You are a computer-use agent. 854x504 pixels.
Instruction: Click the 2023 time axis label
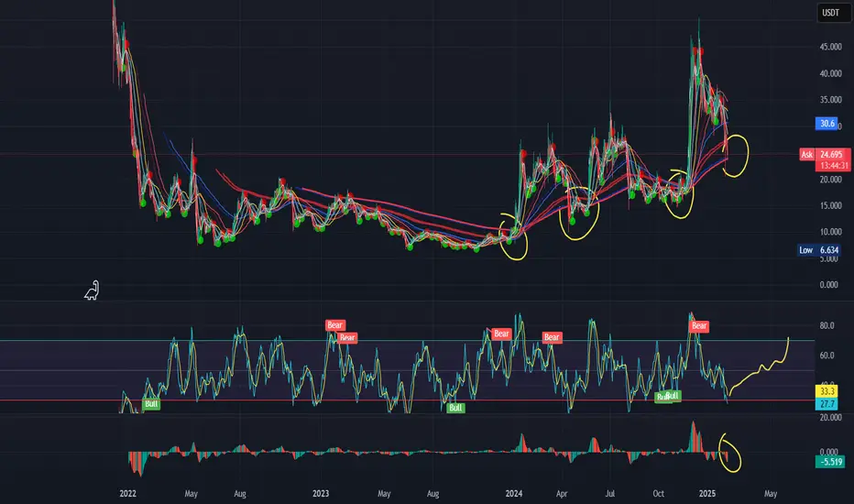(321, 494)
